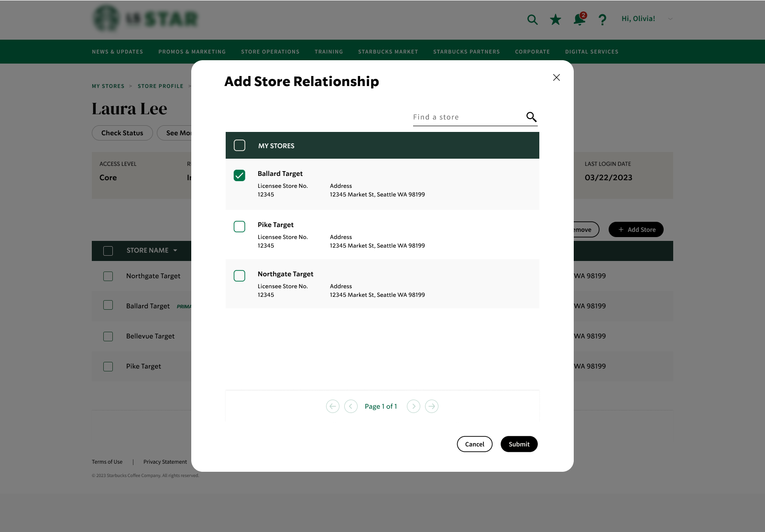Go to next page chevron in pagination
This screenshot has width=765, height=532.
[414, 406]
